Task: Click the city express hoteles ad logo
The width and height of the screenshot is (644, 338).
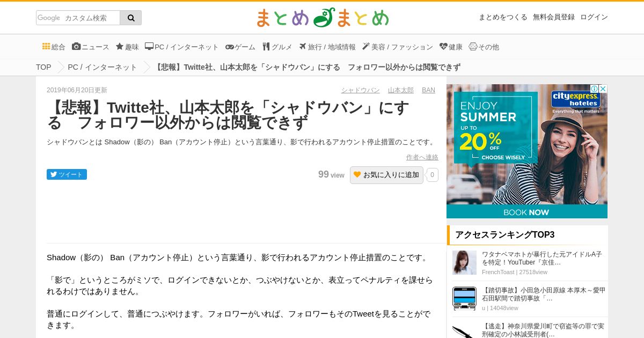Action: point(575,100)
